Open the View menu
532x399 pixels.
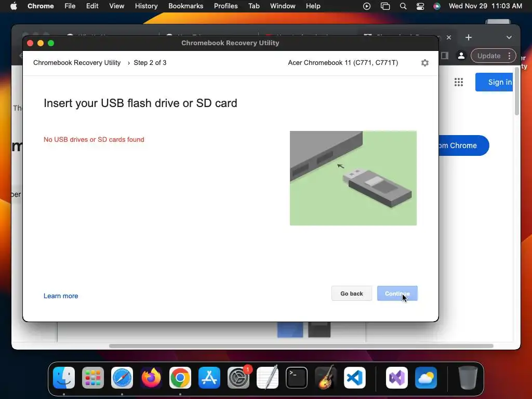(x=117, y=6)
